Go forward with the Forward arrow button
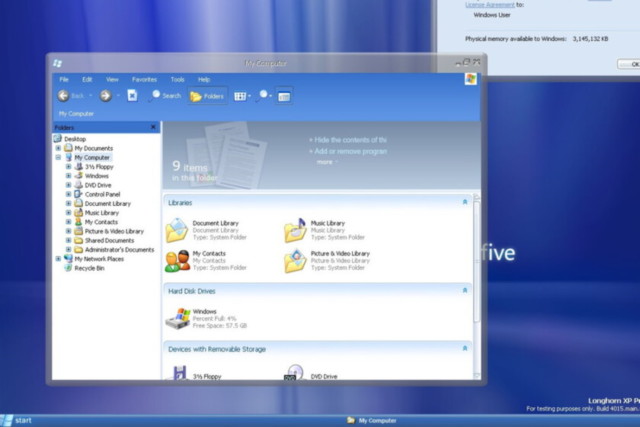Screen dimensions: 640x427 (x=106, y=96)
